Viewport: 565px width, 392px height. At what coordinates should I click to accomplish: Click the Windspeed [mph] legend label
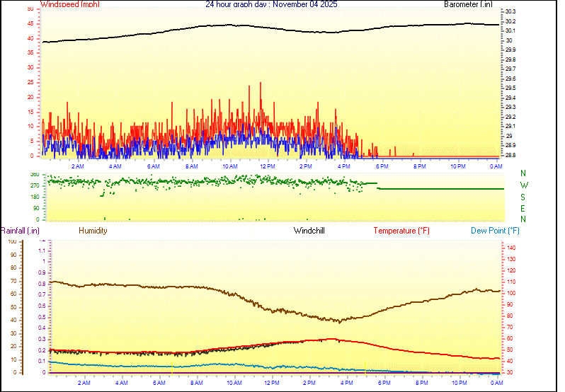click(x=70, y=4)
